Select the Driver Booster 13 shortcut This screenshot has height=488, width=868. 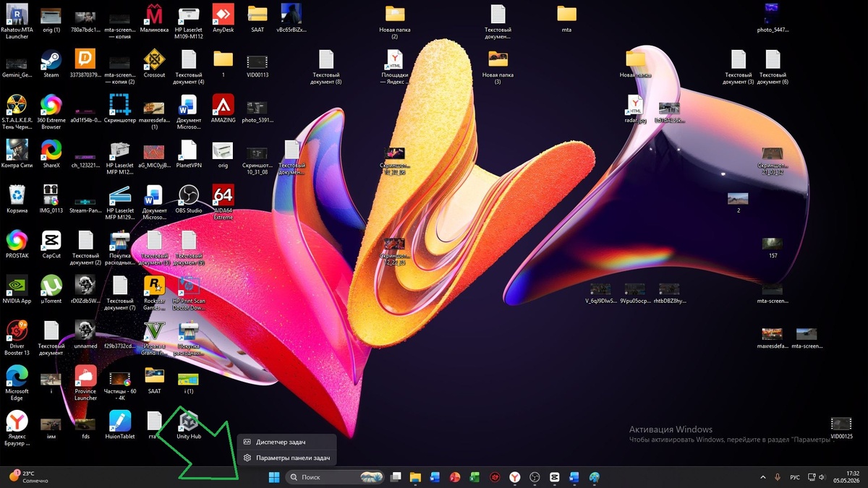[17, 338]
